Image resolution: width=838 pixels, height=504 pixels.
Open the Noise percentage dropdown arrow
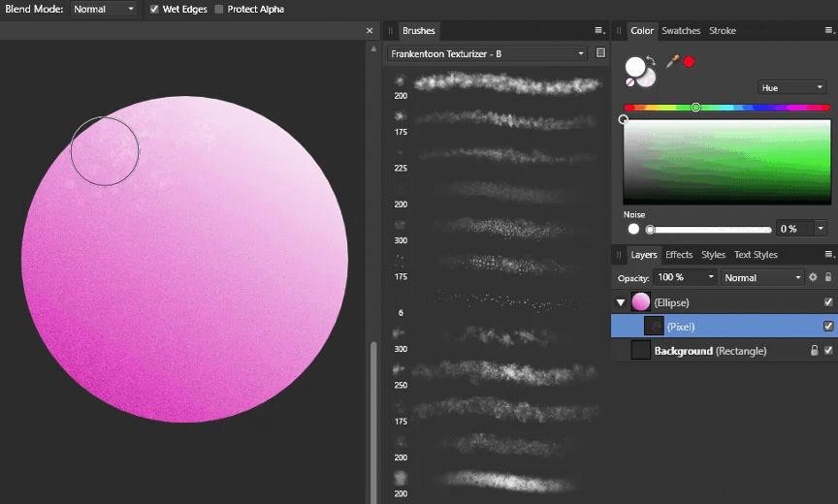click(x=821, y=229)
